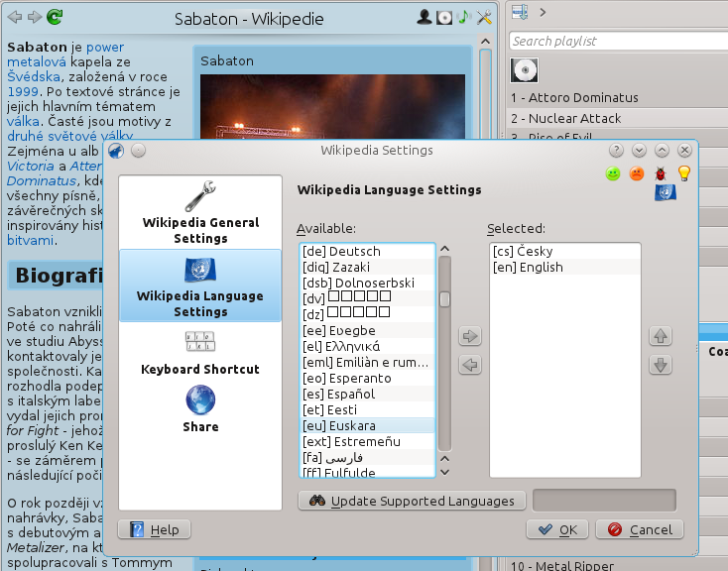Viewport: 728px width, 571px height.
Task: Click the green happy smiley feedback icon
Action: tap(613, 174)
